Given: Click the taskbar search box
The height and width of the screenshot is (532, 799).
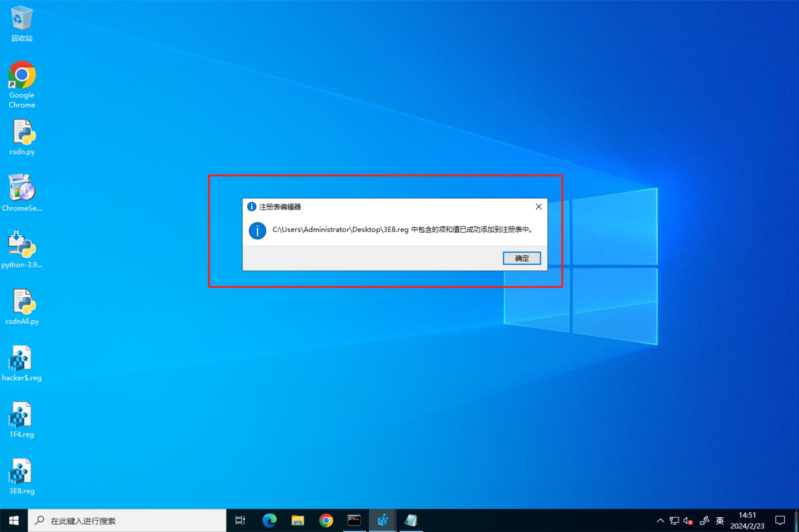Looking at the screenshot, I should 127,520.
